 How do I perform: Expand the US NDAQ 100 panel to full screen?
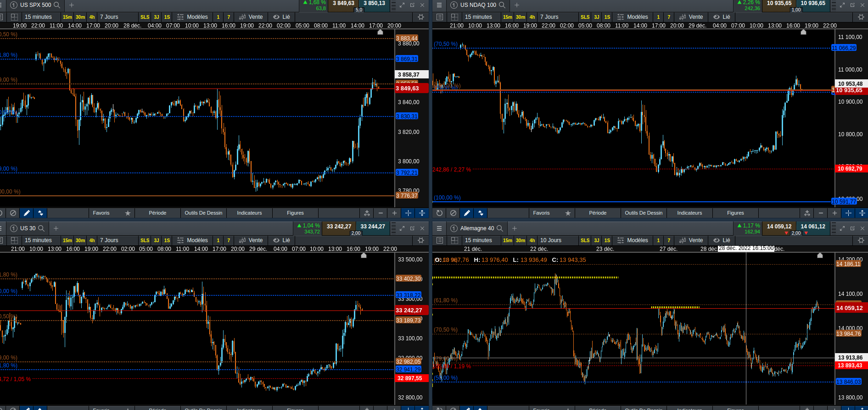(842, 5)
